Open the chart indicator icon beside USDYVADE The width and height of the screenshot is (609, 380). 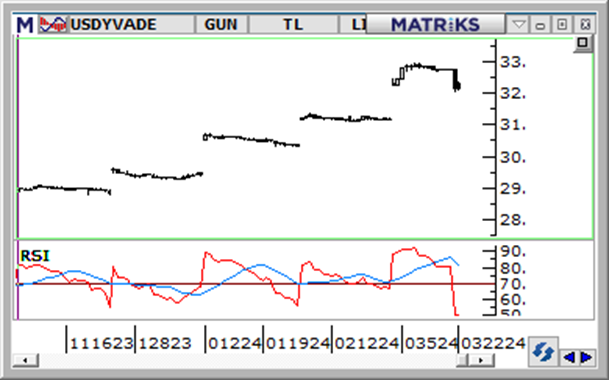pos(53,24)
